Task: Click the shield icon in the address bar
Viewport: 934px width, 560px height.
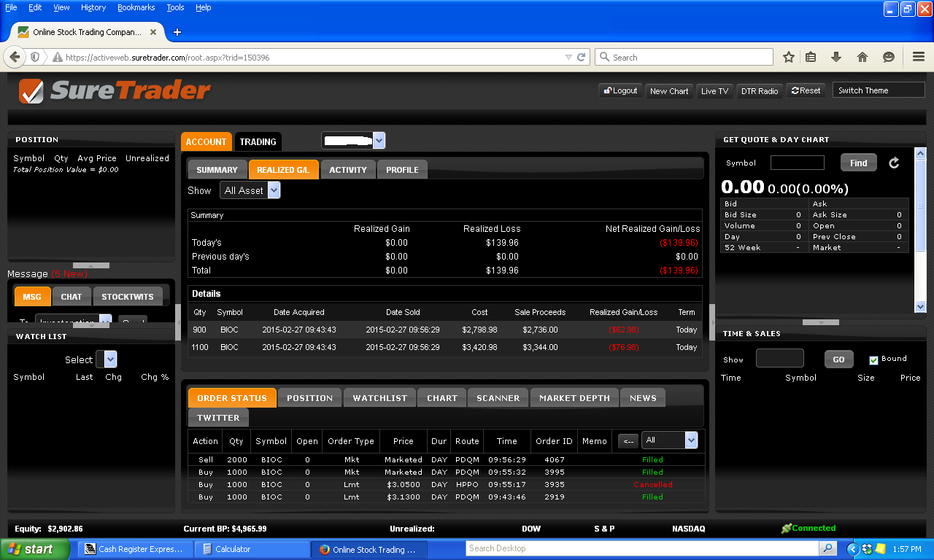Action: (x=34, y=57)
